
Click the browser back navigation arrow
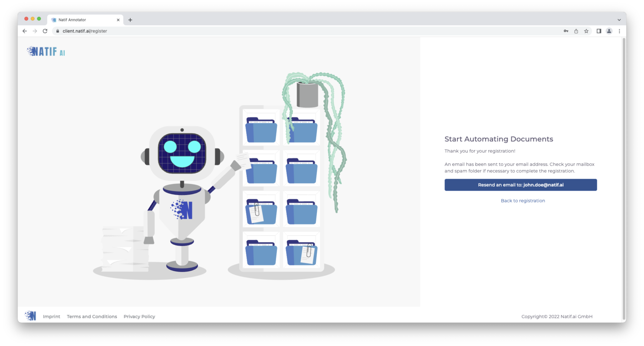click(x=25, y=31)
